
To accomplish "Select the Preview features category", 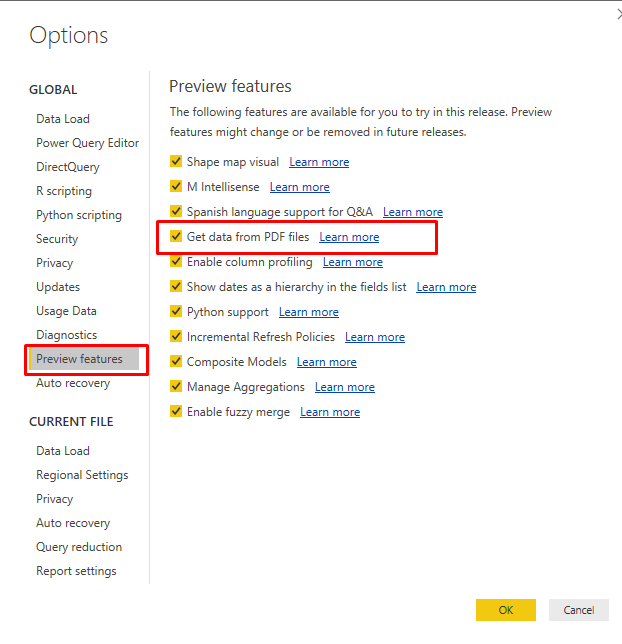I will click(x=79, y=359).
